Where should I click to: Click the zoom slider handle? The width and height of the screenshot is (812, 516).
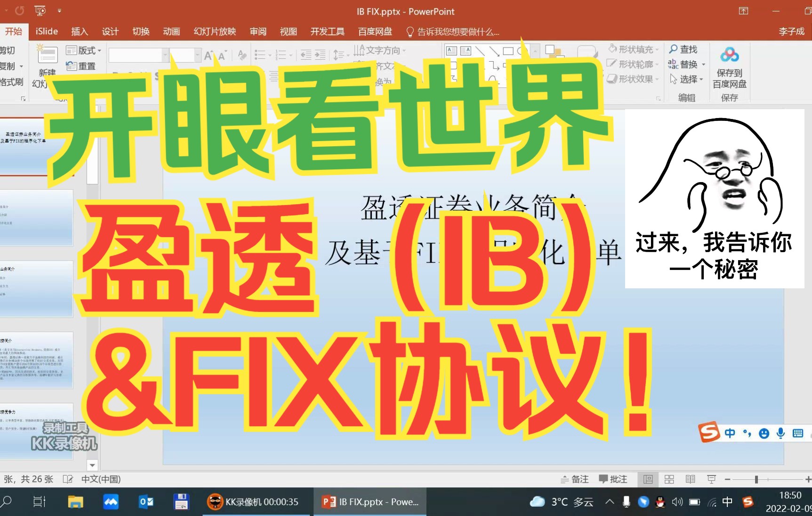tap(756, 479)
